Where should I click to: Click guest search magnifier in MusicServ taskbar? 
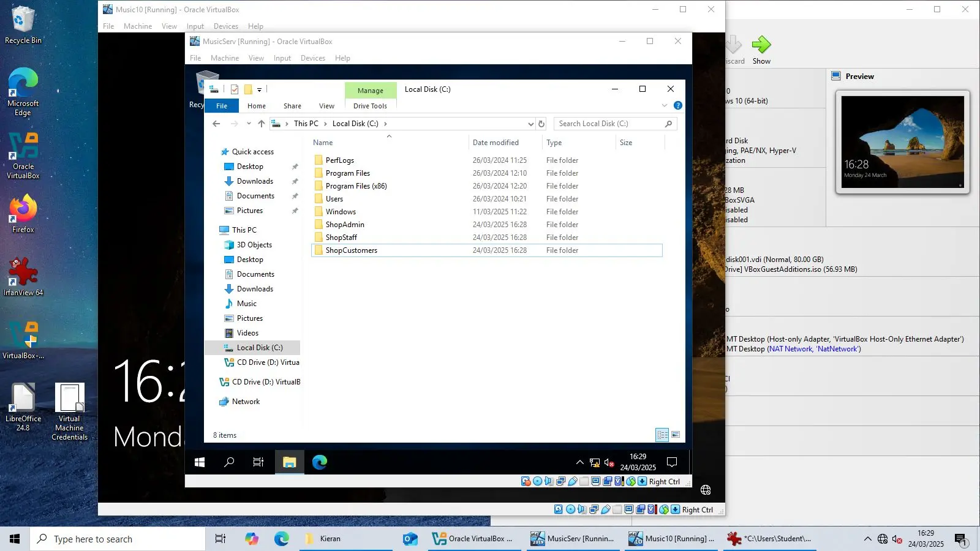coord(229,462)
